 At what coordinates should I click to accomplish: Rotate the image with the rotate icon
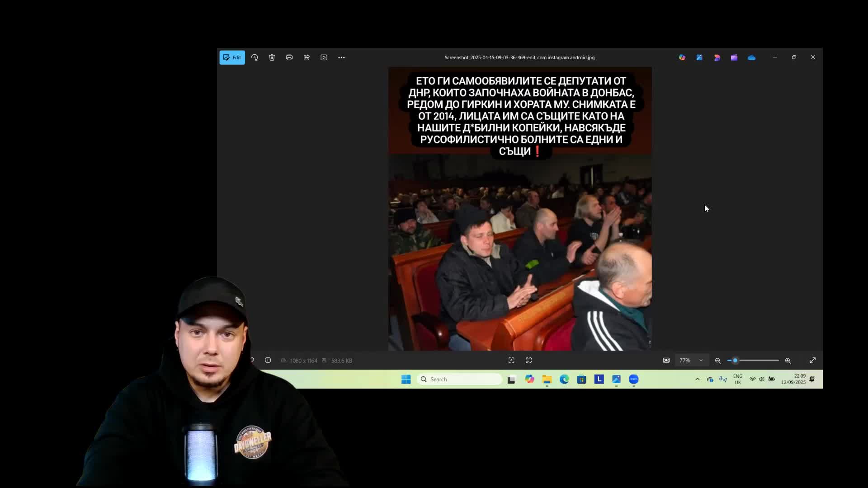(255, 57)
